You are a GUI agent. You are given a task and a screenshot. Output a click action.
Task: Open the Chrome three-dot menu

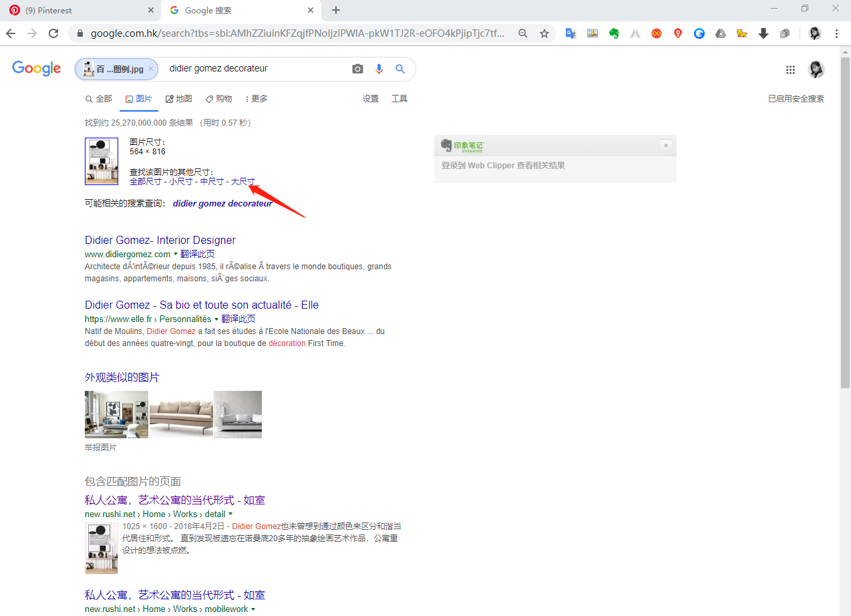pyautogui.click(x=837, y=33)
